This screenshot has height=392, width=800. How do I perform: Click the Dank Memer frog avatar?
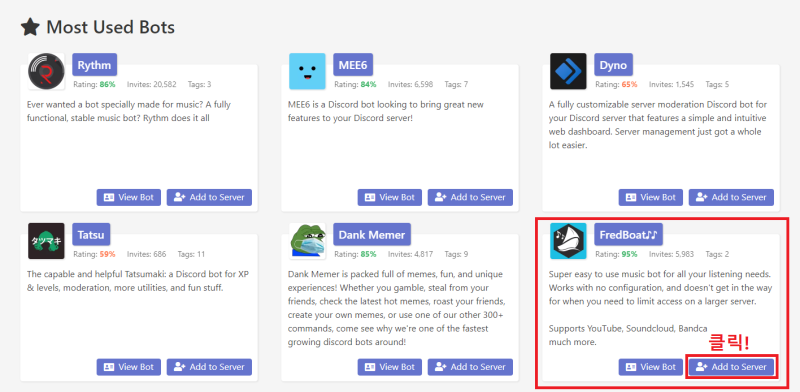(x=307, y=241)
